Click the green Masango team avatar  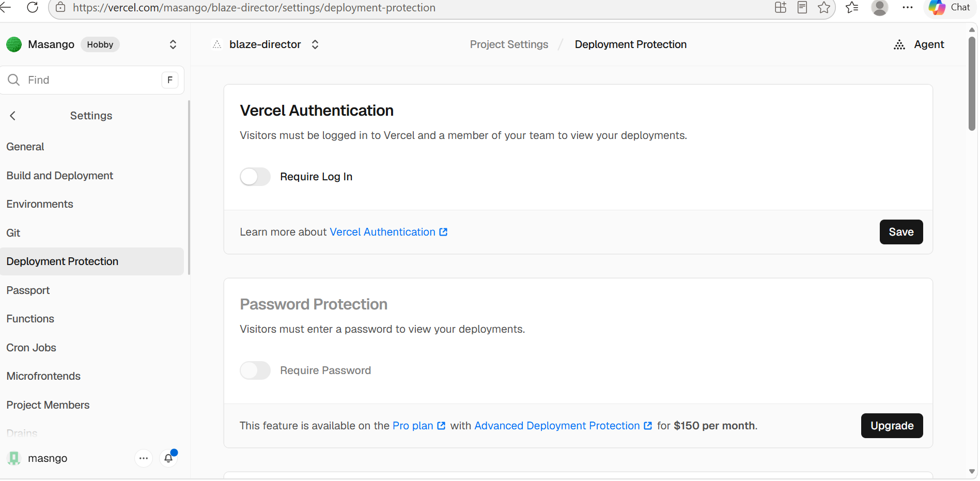pos(14,44)
